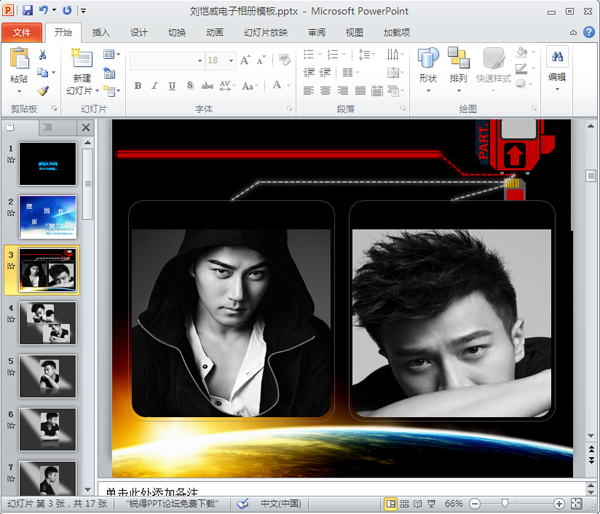Switch to the 插入 ribbon tab
The width and height of the screenshot is (600, 514).
point(101,33)
